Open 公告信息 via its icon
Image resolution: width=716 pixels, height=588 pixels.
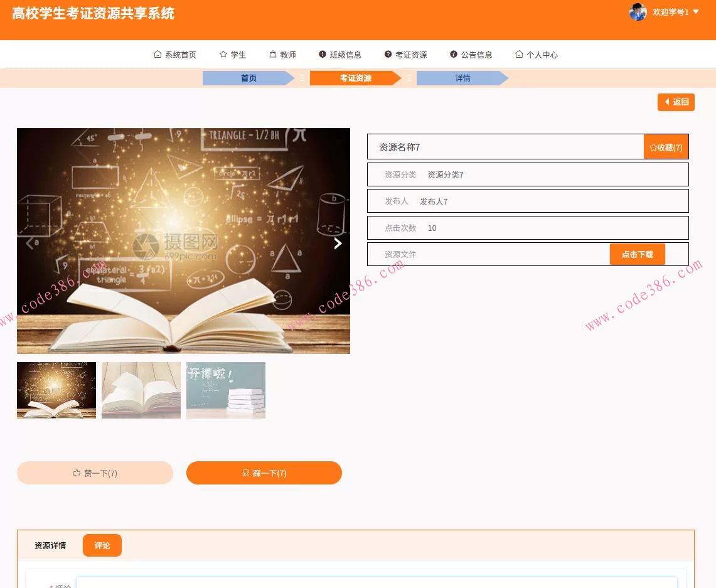click(x=453, y=54)
